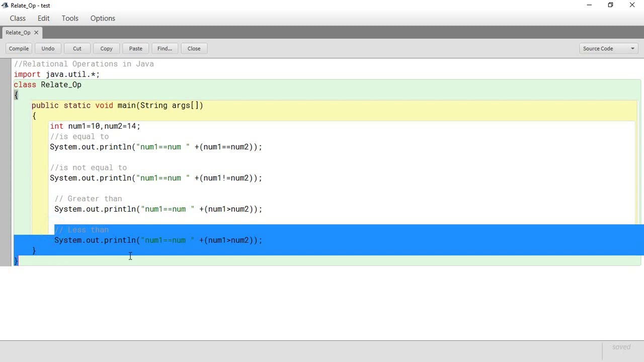This screenshot has height=362, width=644.
Task: Click the Paste button
Action: coord(135,49)
